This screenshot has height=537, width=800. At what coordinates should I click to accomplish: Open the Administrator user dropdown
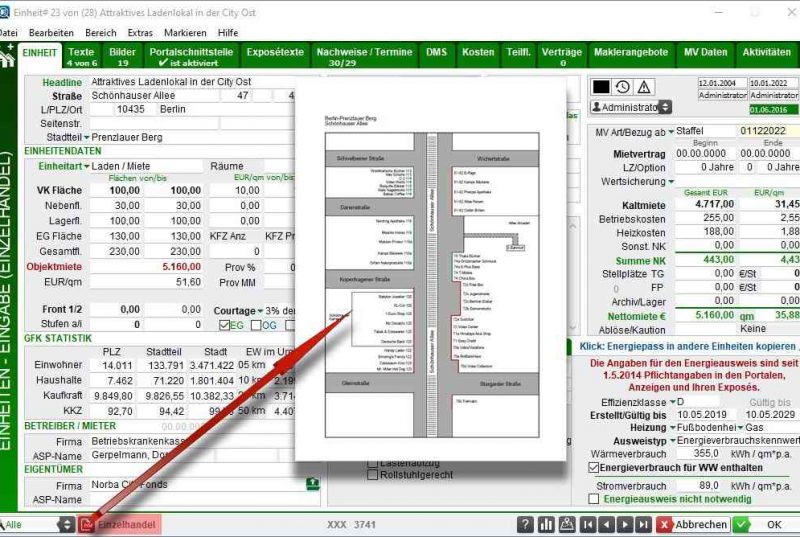coord(665,107)
